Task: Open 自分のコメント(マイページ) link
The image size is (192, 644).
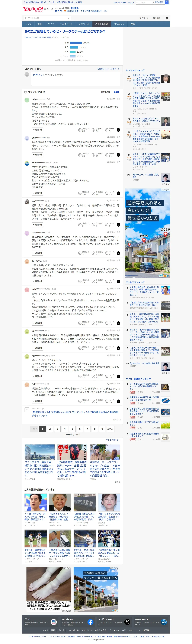Action: click(109, 69)
